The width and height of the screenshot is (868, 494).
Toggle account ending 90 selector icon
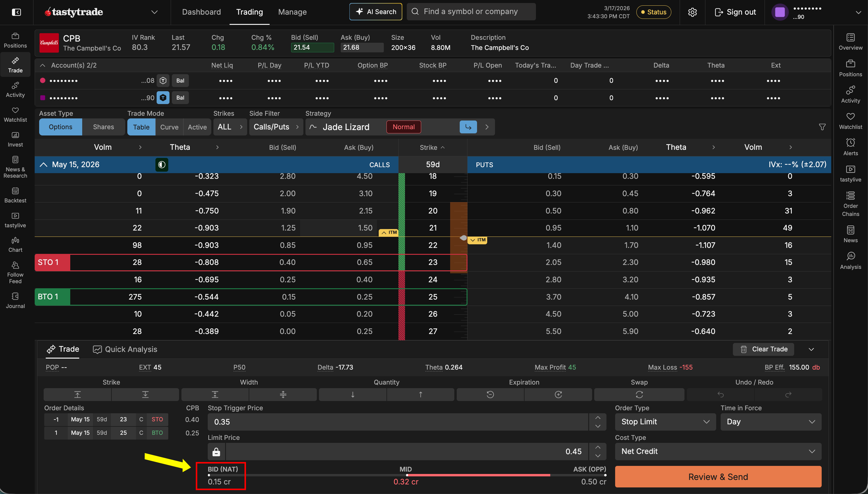(163, 98)
